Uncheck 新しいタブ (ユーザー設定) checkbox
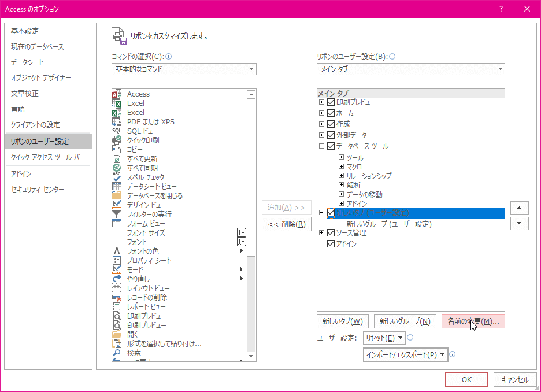 click(331, 213)
